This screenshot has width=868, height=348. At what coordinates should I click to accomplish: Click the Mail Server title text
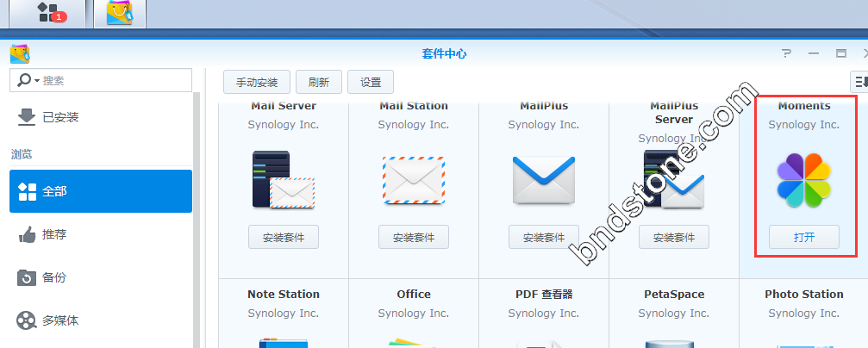pos(284,106)
